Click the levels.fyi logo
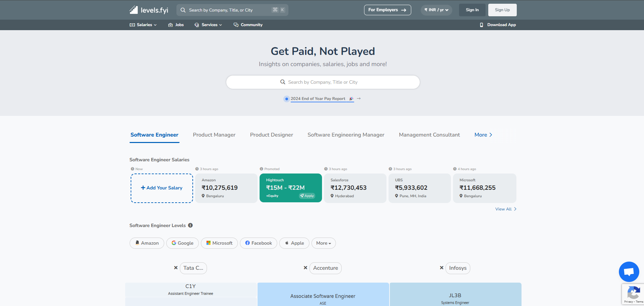 tap(148, 10)
